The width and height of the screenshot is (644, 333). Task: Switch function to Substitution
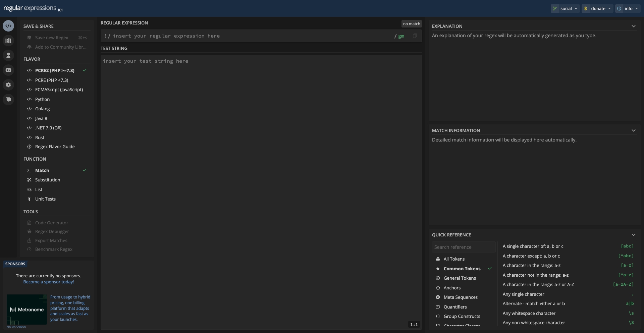[48, 180]
